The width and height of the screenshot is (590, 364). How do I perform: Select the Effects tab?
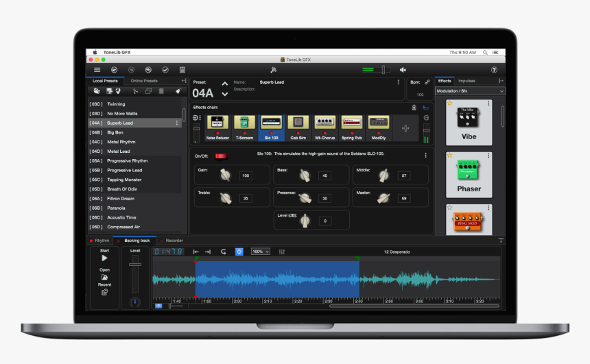445,81
